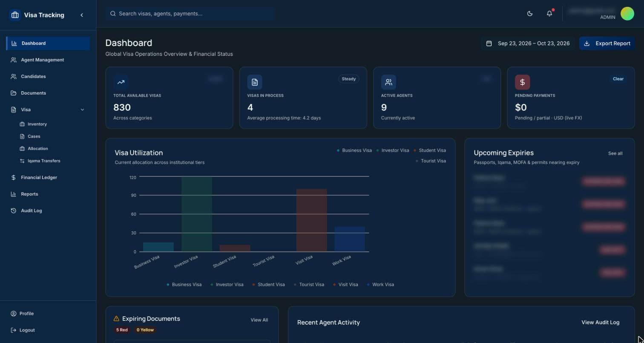Click the Export Report button
The height and width of the screenshot is (343, 644).
(607, 43)
